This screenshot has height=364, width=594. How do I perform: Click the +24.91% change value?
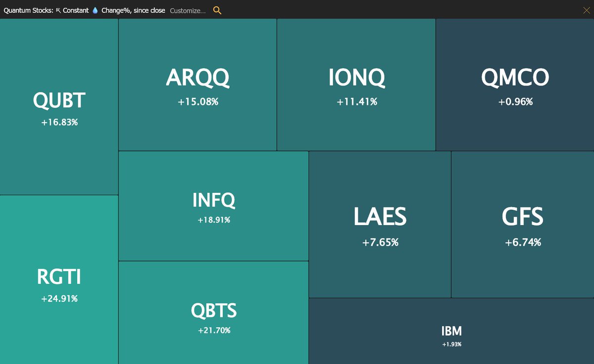[59, 299]
